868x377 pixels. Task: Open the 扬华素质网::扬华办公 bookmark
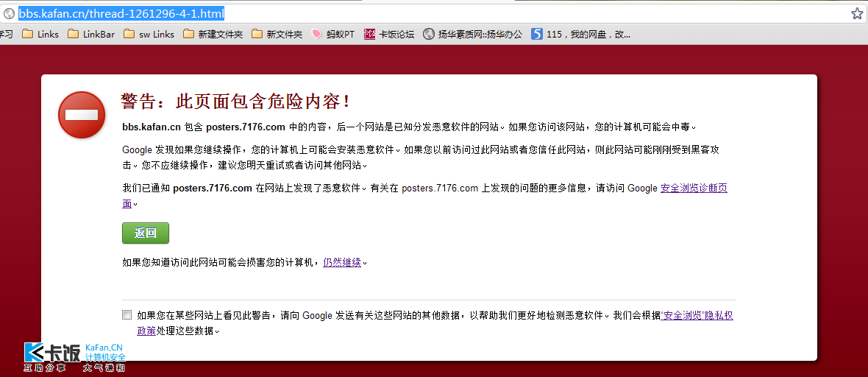point(473,35)
